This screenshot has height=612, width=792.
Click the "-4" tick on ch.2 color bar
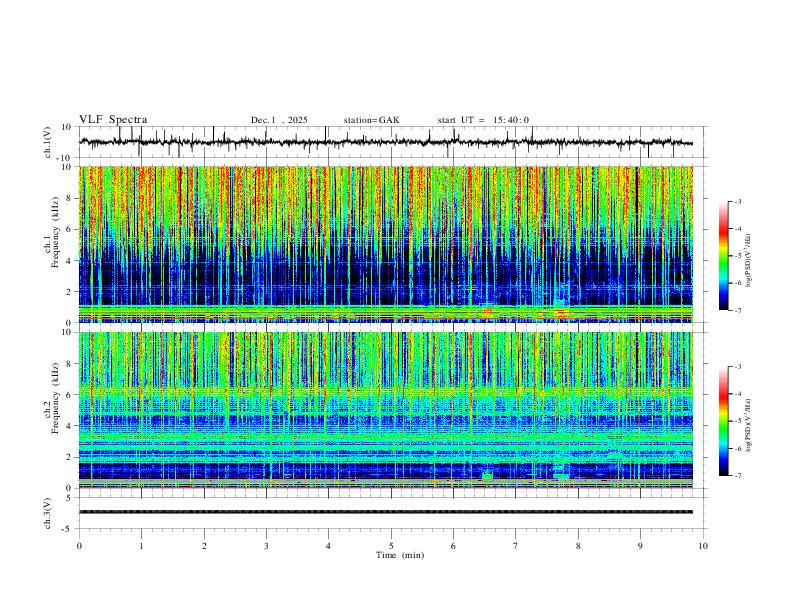737,394
